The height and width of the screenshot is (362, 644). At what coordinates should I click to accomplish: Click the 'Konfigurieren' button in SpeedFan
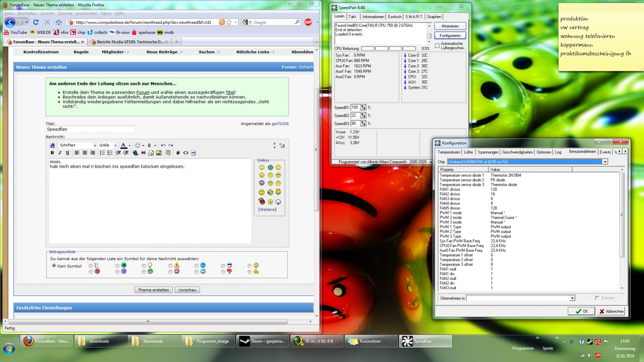[450, 36]
